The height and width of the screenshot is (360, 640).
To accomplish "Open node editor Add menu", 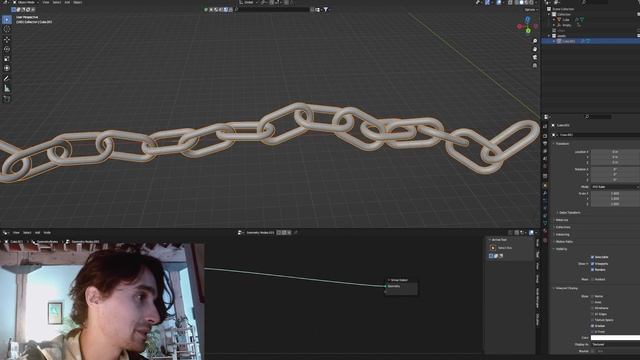I will (38, 233).
